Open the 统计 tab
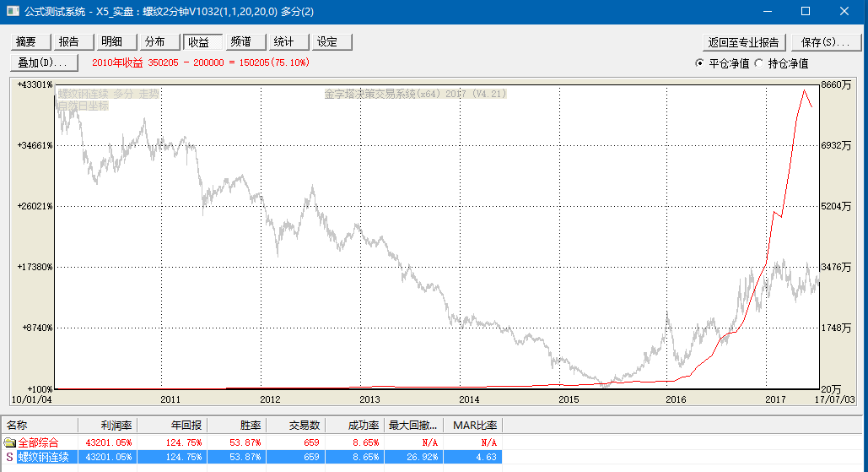Screen dimensions: 868x472 point(289,42)
